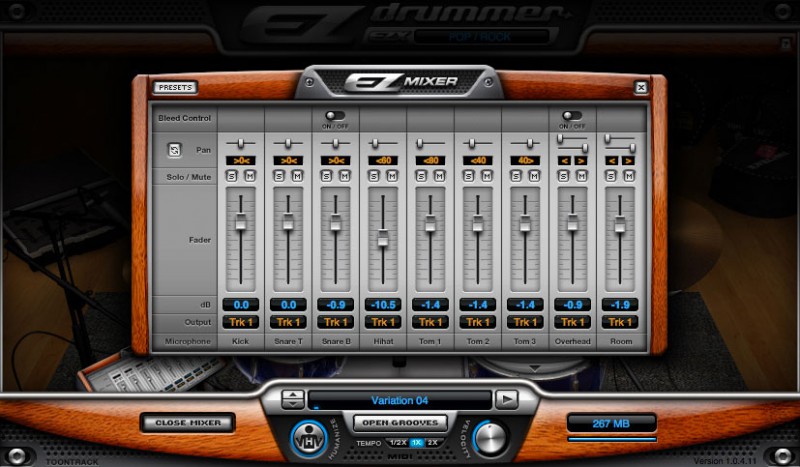Open Kick output Trk 1 selector
Screen dimensions: 800x467
[x=240, y=322]
